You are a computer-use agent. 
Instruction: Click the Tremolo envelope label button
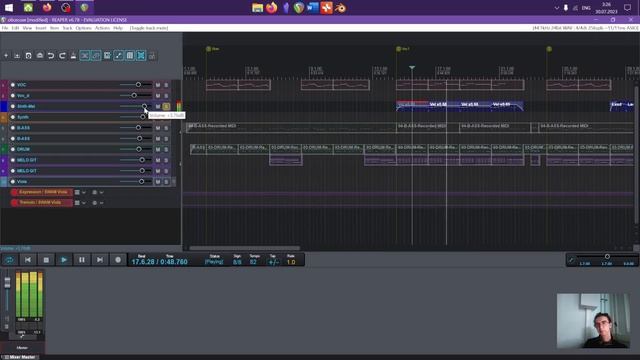(x=42, y=203)
